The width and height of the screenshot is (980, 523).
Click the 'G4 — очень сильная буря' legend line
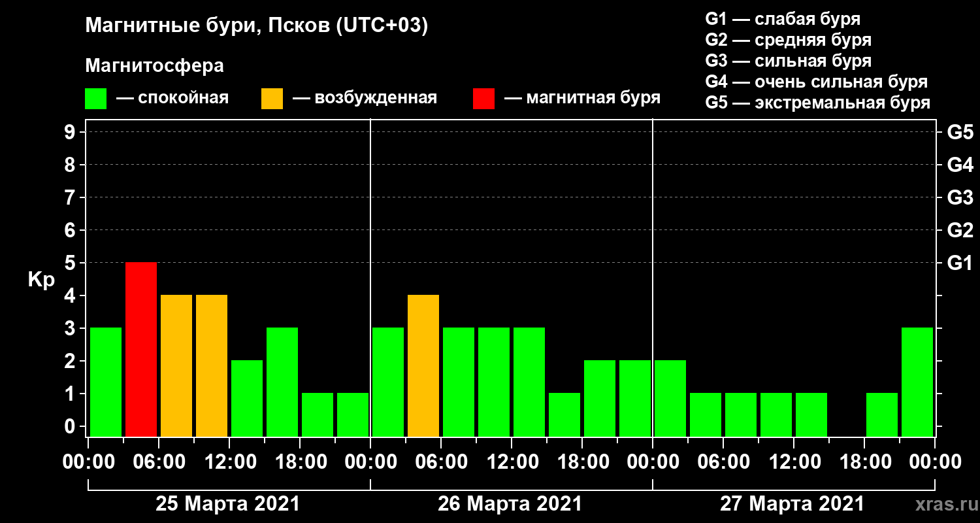[x=817, y=82]
